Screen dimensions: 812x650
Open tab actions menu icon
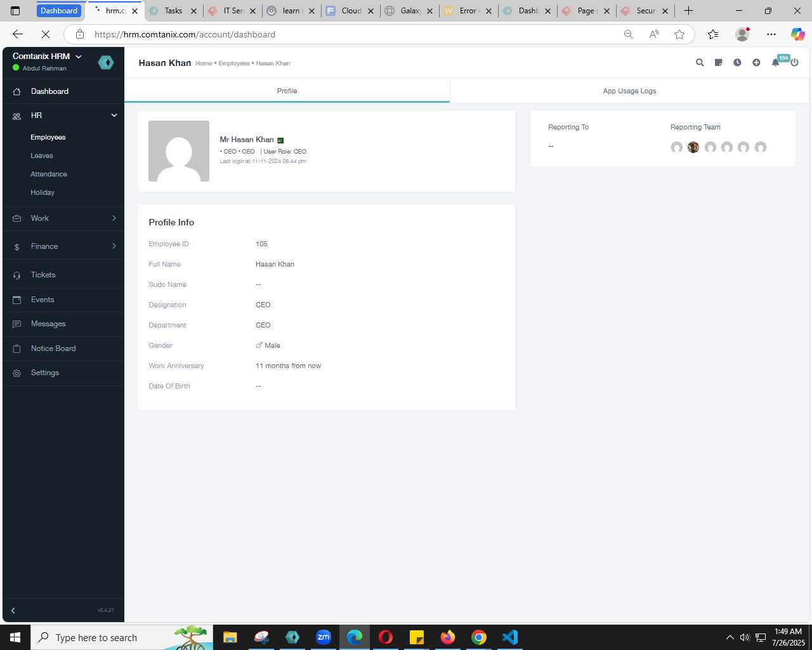[x=15, y=11]
